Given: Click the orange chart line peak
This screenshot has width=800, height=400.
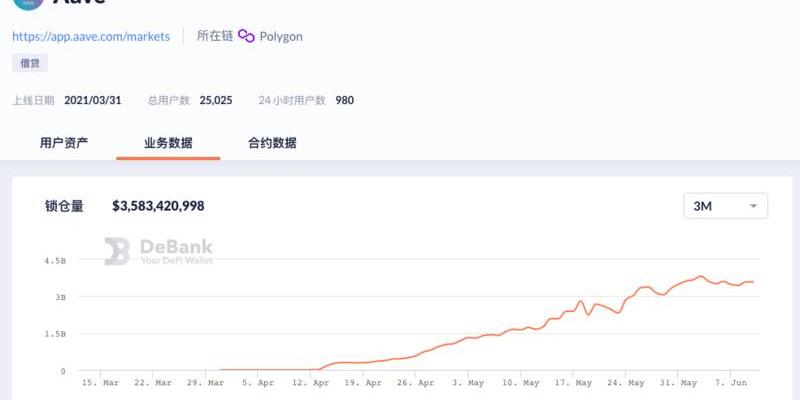Looking at the screenshot, I should point(701,276).
